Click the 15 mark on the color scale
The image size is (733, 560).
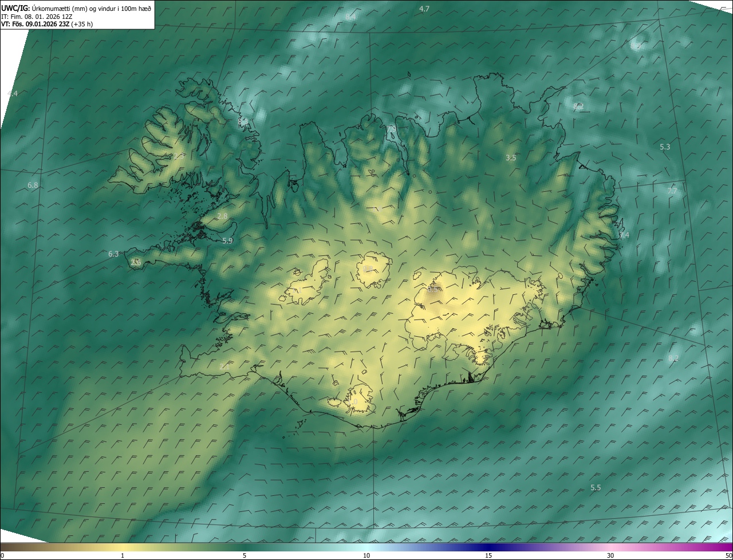[x=488, y=555]
